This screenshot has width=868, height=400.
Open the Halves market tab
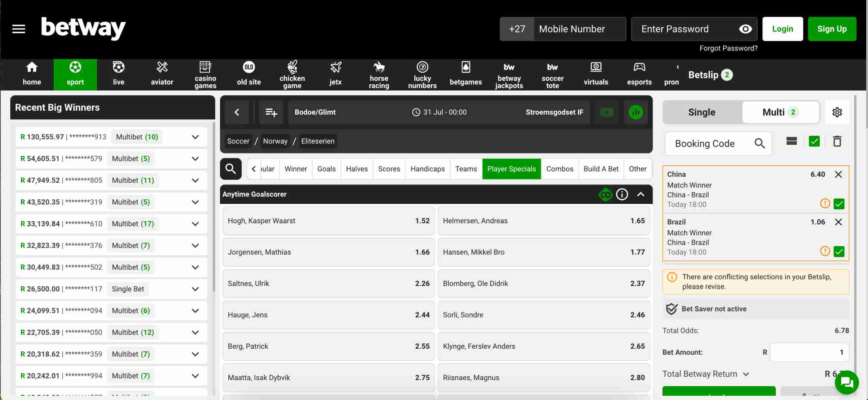point(357,169)
